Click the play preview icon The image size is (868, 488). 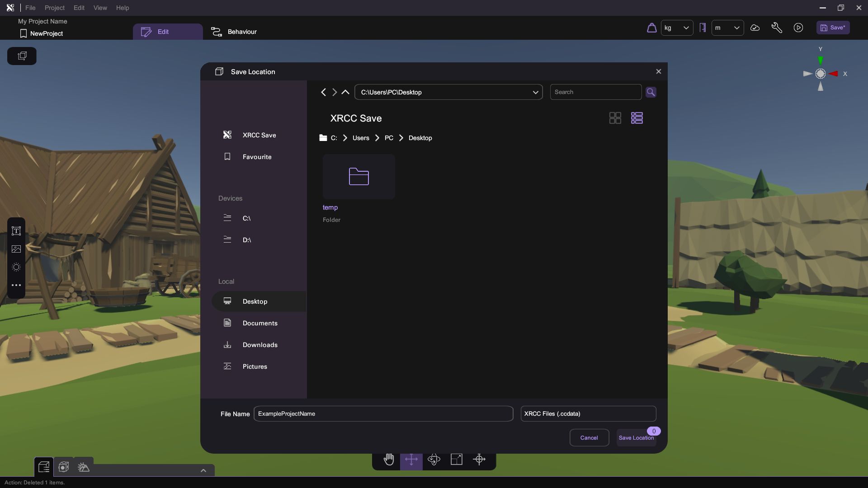click(798, 28)
